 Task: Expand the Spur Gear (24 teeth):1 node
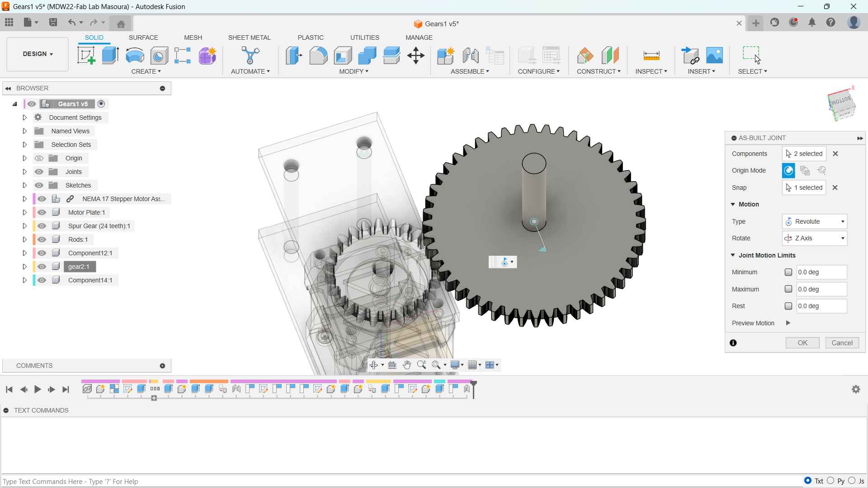pyautogui.click(x=24, y=226)
